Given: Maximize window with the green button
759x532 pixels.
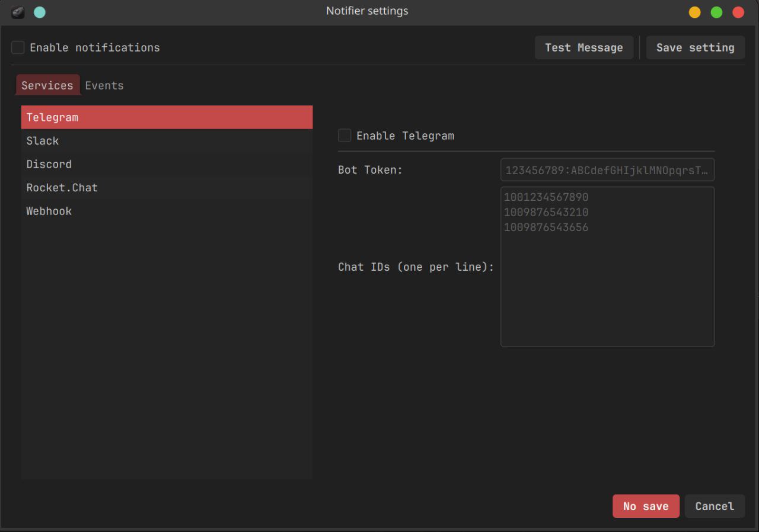Looking at the screenshot, I should coord(716,12).
